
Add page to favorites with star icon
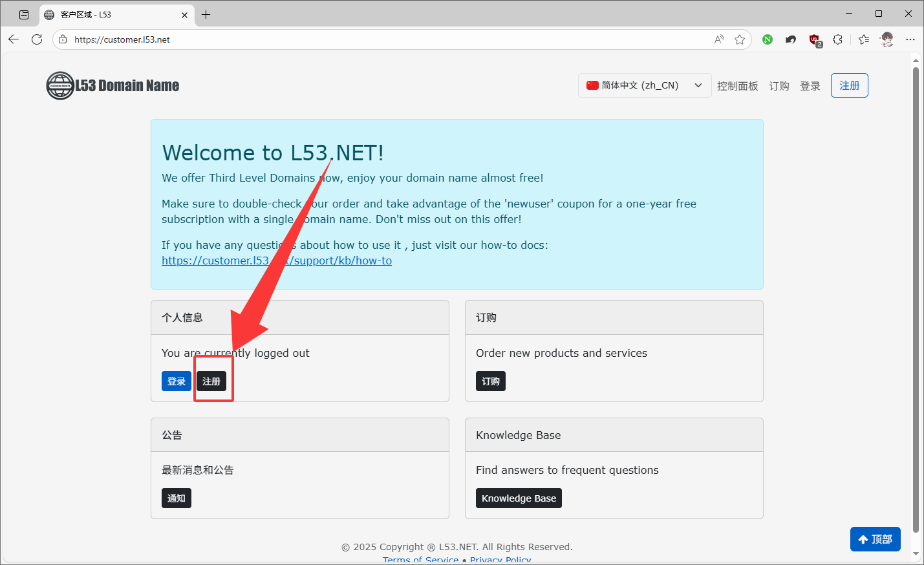[740, 39]
